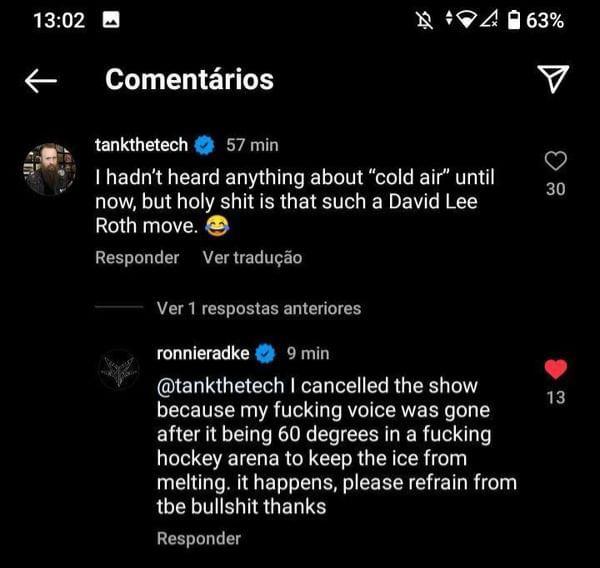Screen dimensions: 600x568
Task: Tap the 30 likes count
Action: click(x=555, y=189)
